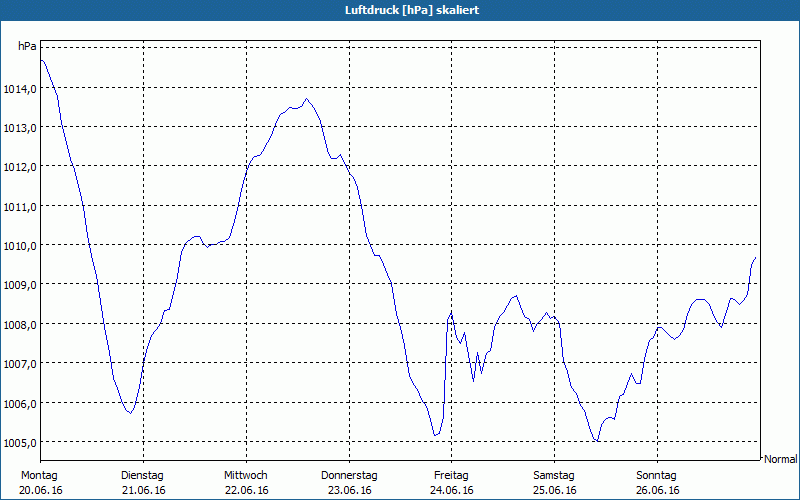Select the 1012,0 axis value
The width and height of the screenshot is (800, 500).
coord(20,168)
